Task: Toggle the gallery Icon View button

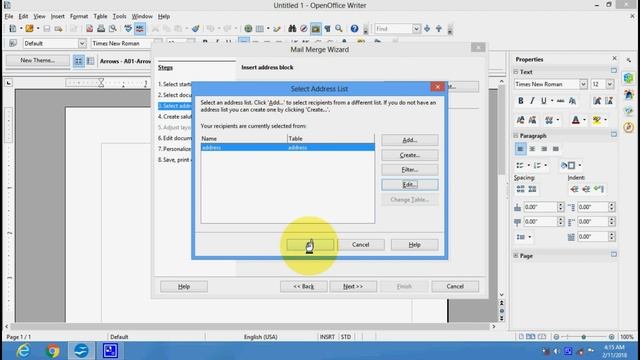Action: click(78, 61)
